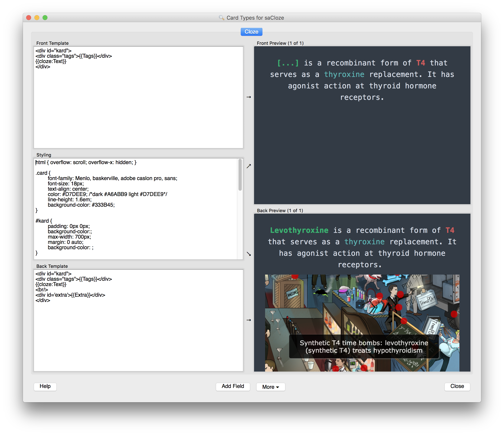
Task: Select the Cloze card type tab
Action: pos(251,32)
